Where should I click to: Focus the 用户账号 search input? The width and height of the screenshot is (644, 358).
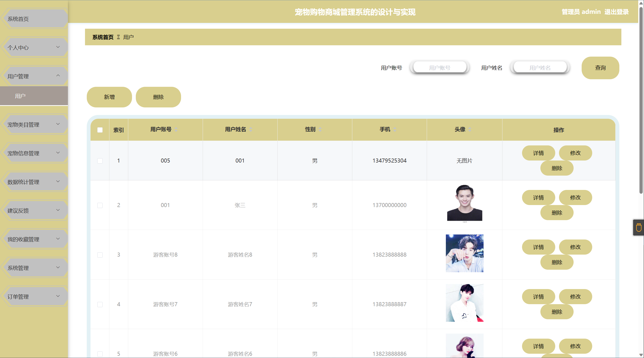pyautogui.click(x=440, y=68)
